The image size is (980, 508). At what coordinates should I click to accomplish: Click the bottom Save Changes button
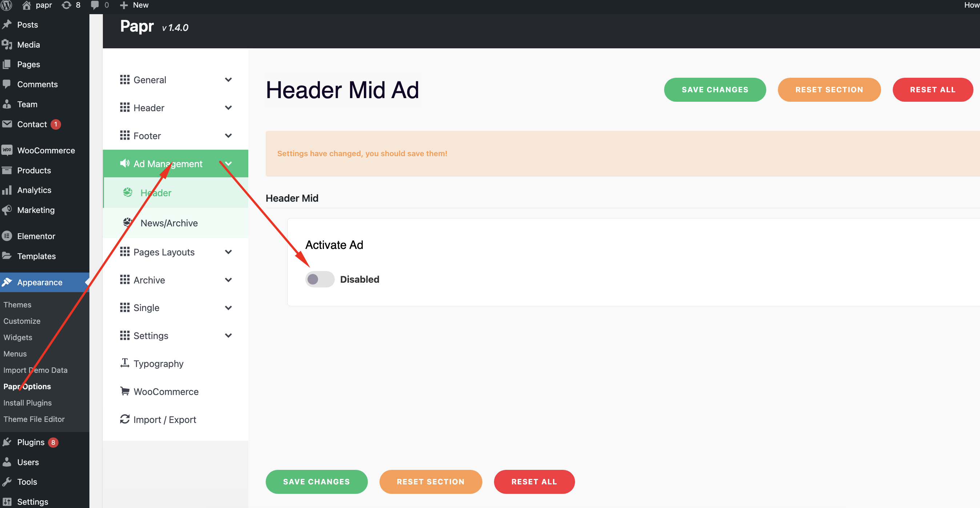tap(317, 481)
